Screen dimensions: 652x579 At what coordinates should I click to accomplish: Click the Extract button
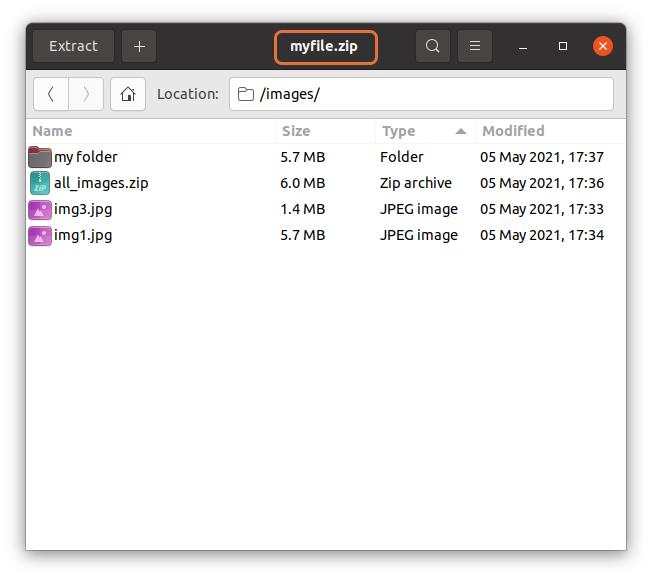click(74, 46)
